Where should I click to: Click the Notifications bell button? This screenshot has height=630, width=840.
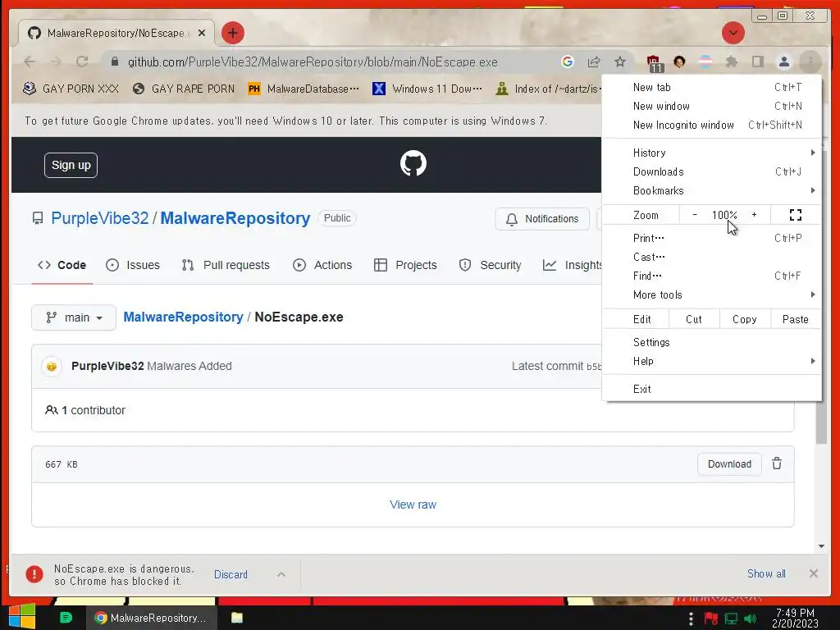click(542, 218)
